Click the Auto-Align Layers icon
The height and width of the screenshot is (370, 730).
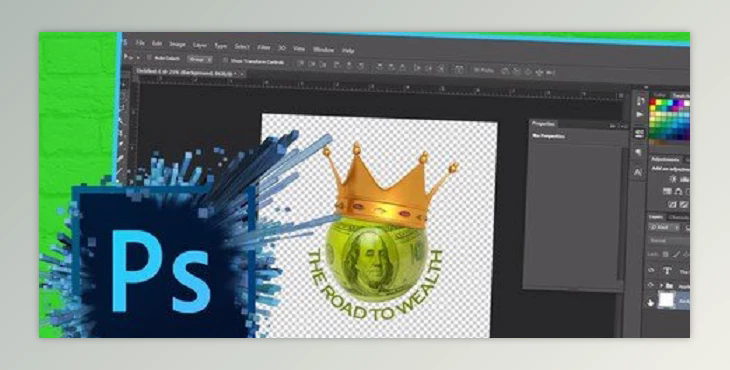[x=459, y=69]
